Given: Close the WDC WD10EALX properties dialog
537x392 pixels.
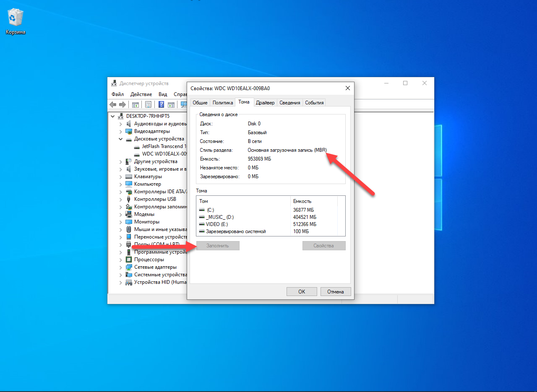Looking at the screenshot, I should point(348,88).
